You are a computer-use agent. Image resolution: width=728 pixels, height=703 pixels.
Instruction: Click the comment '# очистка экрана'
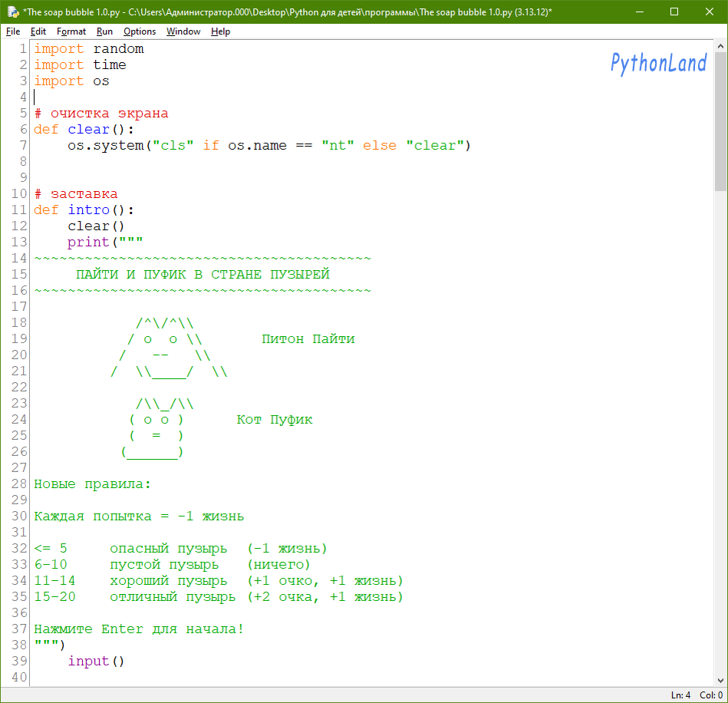101,114
